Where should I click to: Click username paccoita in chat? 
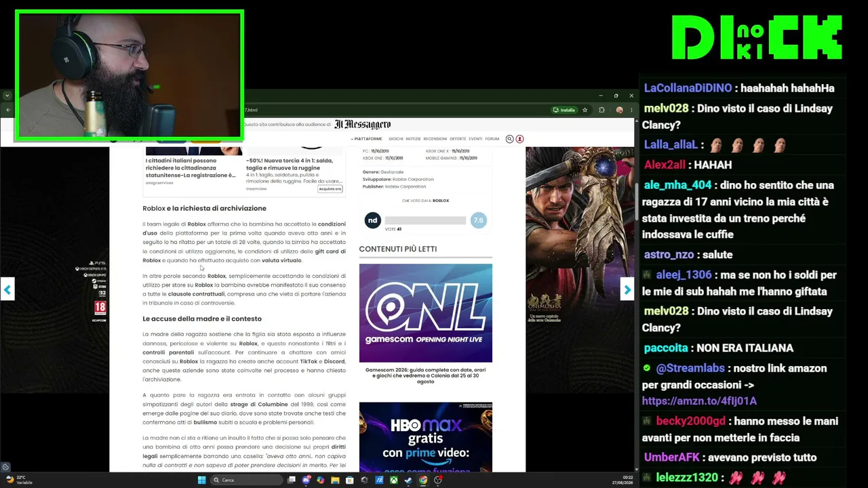click(x=665, y=348)
